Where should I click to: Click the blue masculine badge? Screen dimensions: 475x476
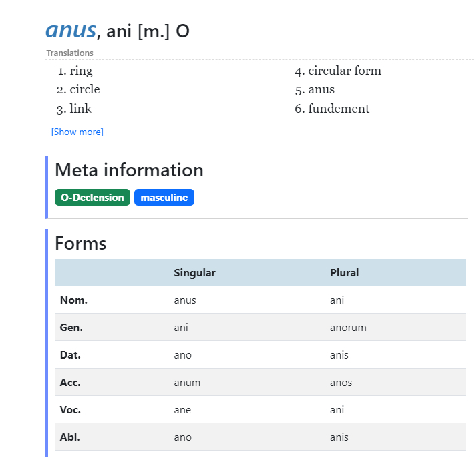[164, 198]
